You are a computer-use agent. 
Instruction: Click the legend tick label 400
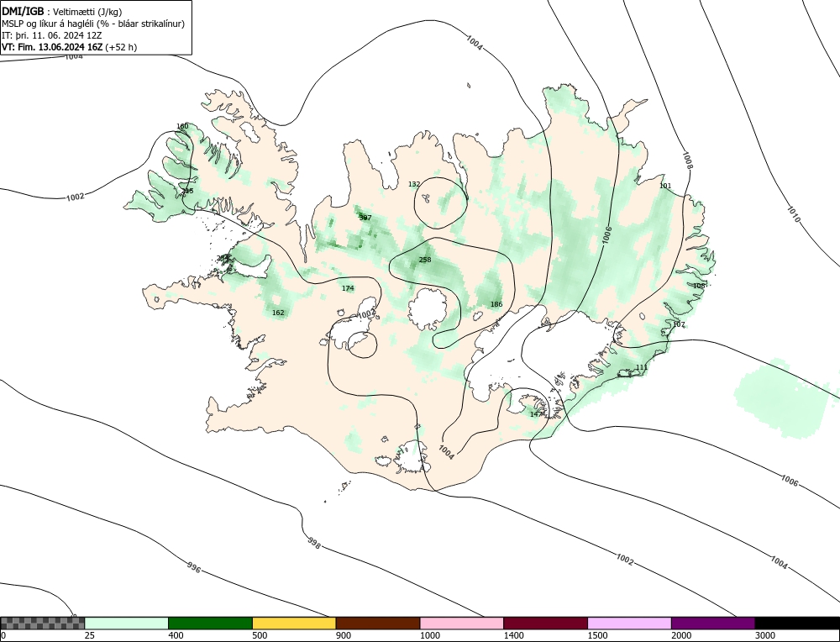point(176,635)
